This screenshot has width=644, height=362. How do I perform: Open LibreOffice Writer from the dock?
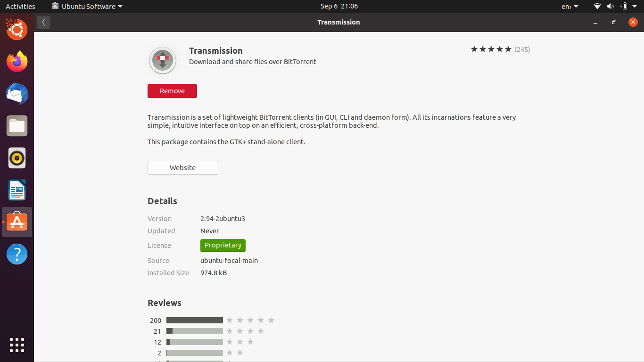17,190
